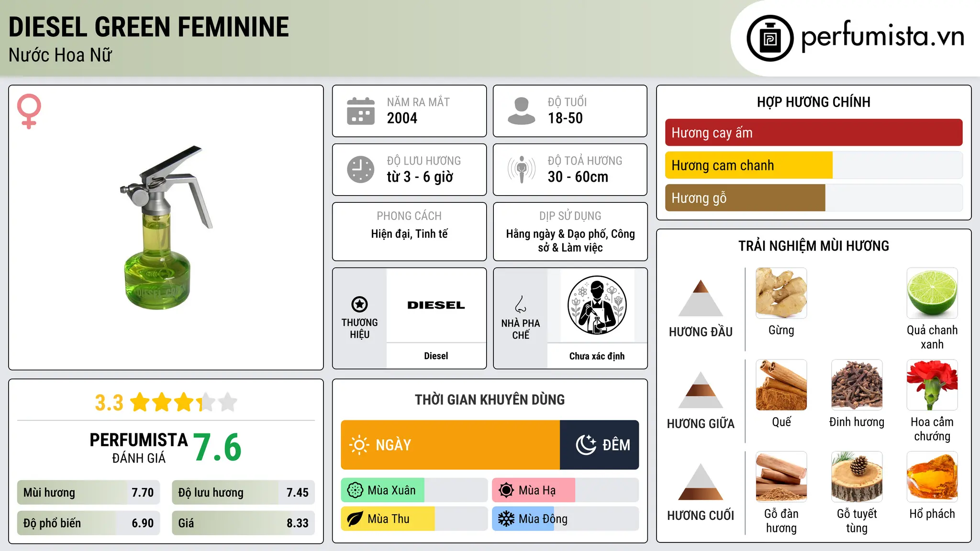980x551 pixels.
Task: Click the DIESEL brand logo
Action: (x=436, y=305)
